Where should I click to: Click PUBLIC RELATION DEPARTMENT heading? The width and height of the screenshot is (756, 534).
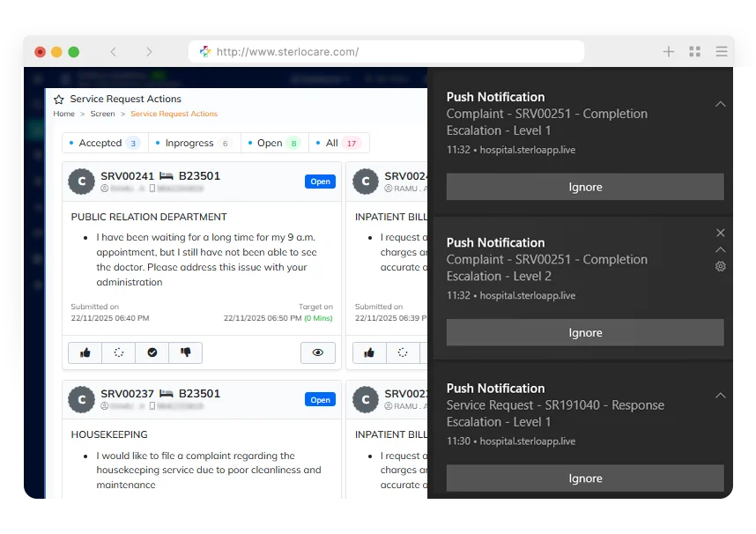click(149, 217)
